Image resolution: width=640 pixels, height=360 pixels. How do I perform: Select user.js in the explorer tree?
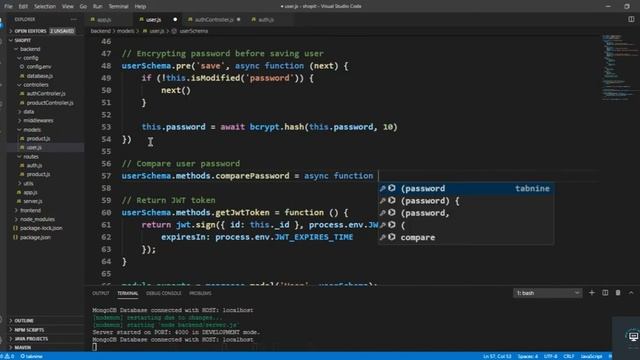[34, 147]
